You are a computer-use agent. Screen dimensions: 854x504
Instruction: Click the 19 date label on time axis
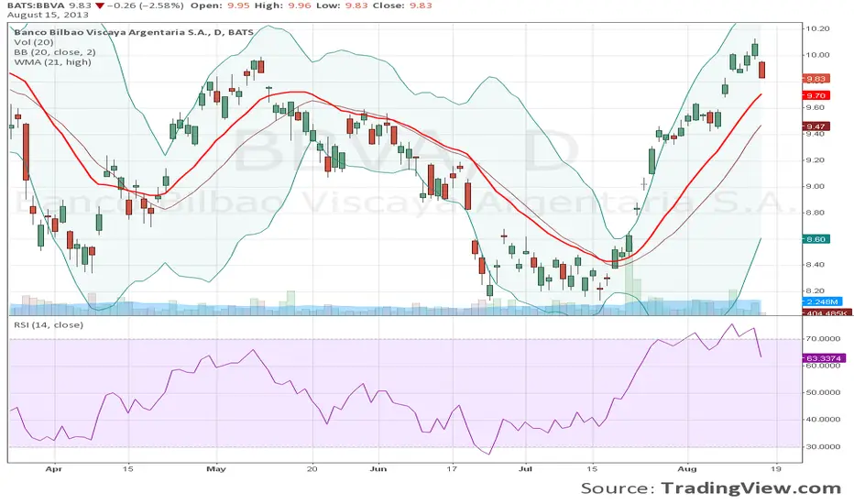pyautogui.click(x=776, y=469)
